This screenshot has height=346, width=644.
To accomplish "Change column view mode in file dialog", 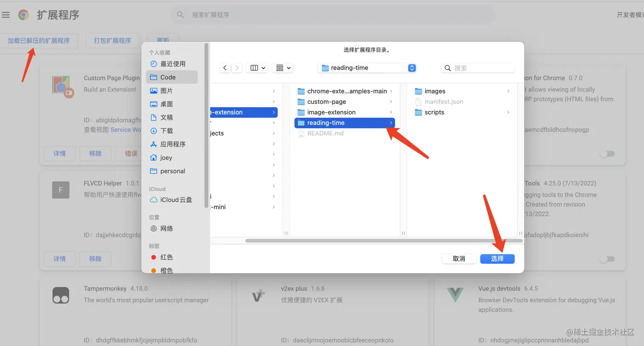I will (258, 68).
